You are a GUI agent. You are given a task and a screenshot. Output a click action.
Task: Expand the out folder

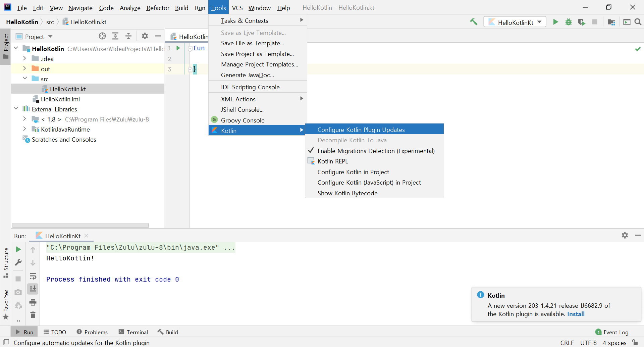click(24, 68)
